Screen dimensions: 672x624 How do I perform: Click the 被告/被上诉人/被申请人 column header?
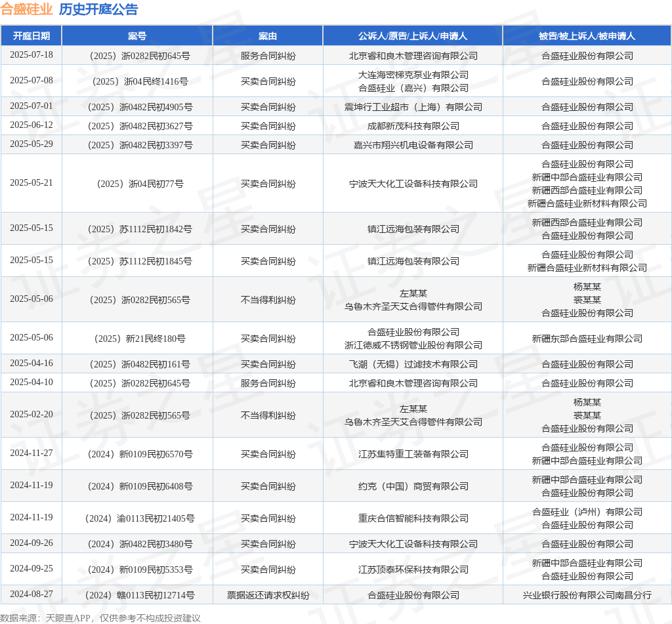pyautogui.click(x=587, y=36)
